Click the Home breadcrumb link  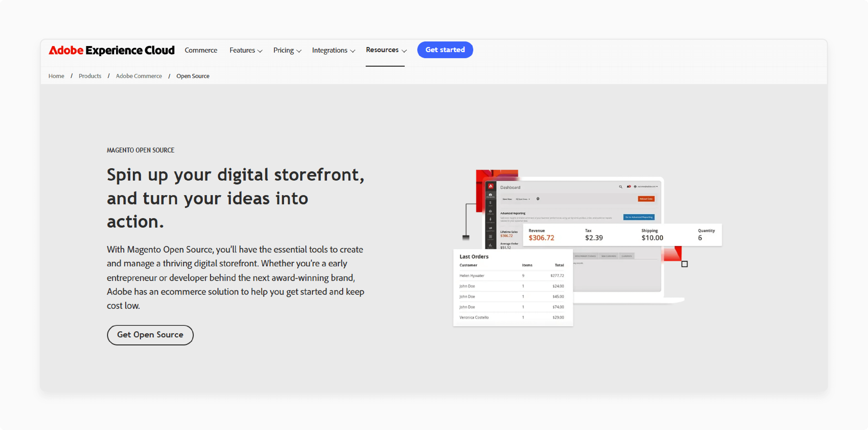tap(55, 76)
